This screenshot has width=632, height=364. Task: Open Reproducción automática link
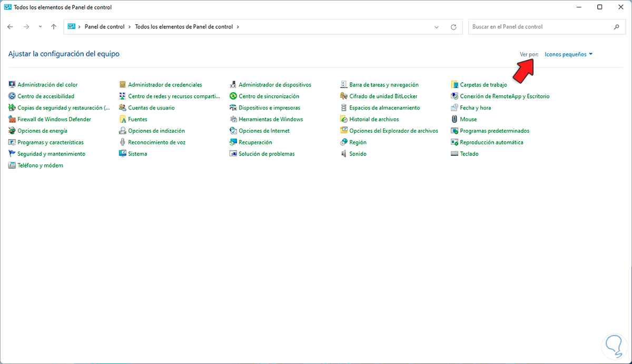(x=491, y=143)
